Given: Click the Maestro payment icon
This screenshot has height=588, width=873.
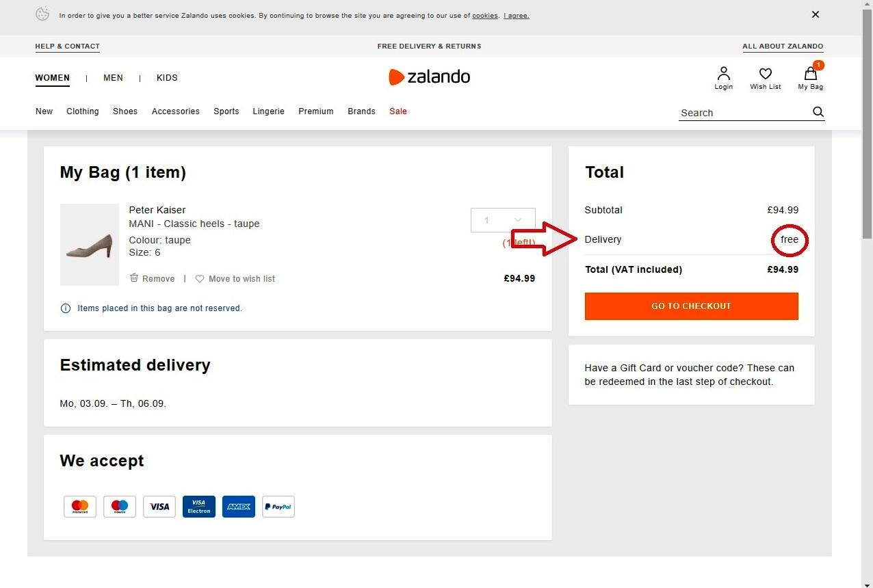Looking at the screenshot, I should [120, 507].
